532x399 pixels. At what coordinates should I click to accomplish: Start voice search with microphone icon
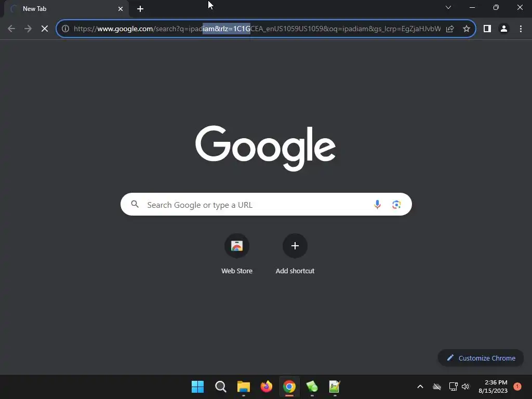(x=377, y=205)
